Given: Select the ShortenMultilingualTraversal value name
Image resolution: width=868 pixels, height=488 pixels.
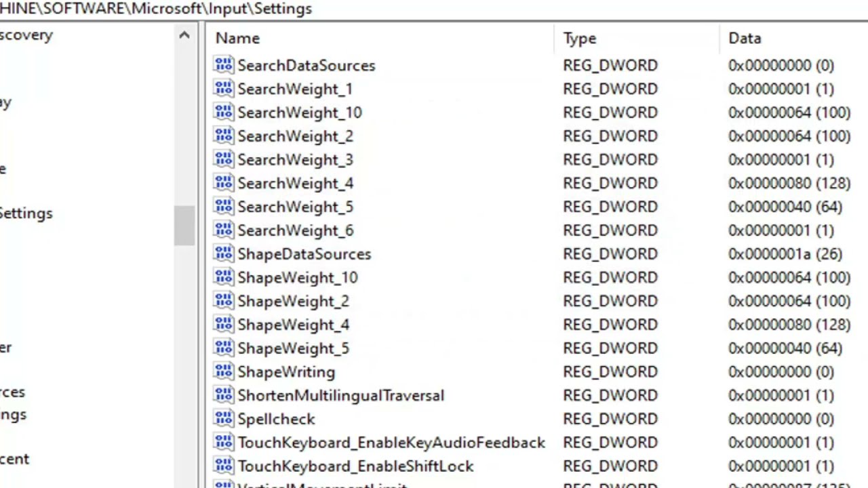Looking at the screenshot, I should 340,395.
